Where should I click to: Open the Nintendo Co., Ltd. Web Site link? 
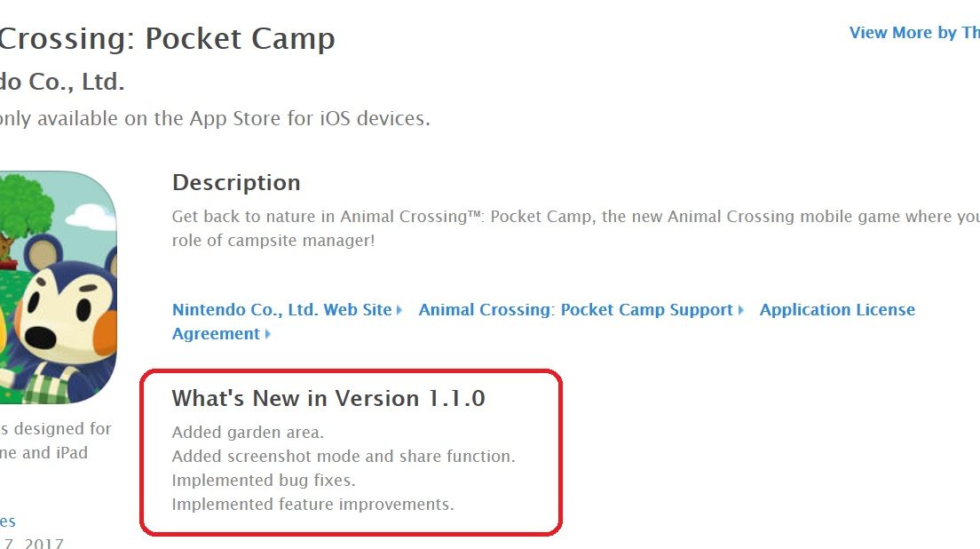coord(281,310)
